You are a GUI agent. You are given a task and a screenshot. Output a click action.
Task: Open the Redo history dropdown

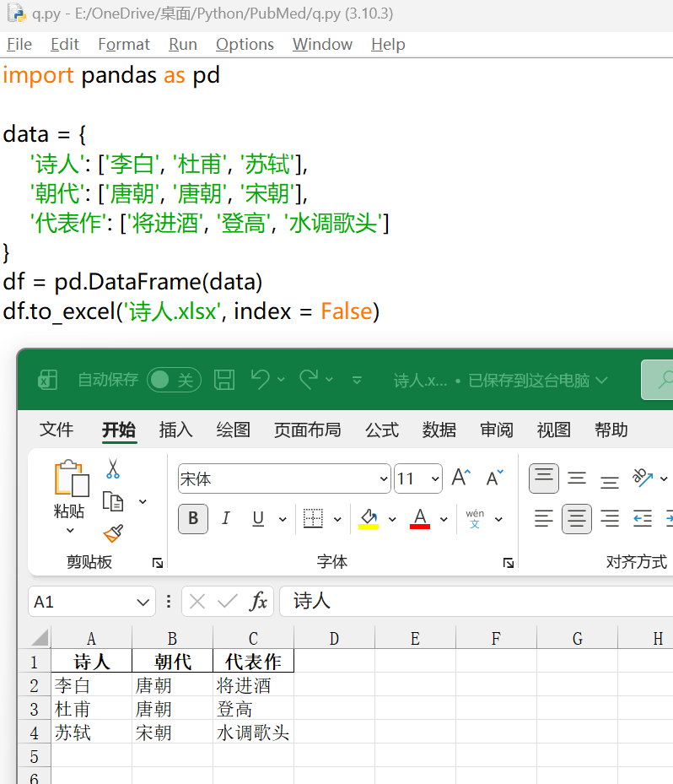click(329, 380)
